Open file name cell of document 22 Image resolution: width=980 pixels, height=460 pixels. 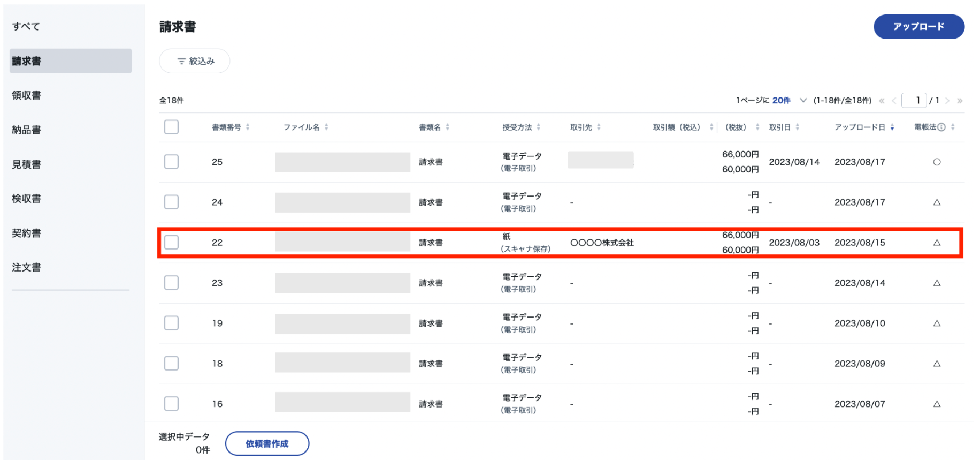click(x=342, y=242)
